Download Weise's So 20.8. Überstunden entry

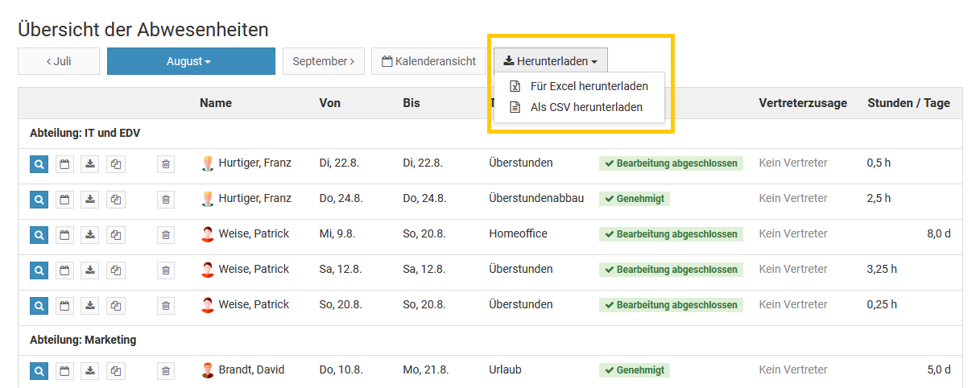90,305
